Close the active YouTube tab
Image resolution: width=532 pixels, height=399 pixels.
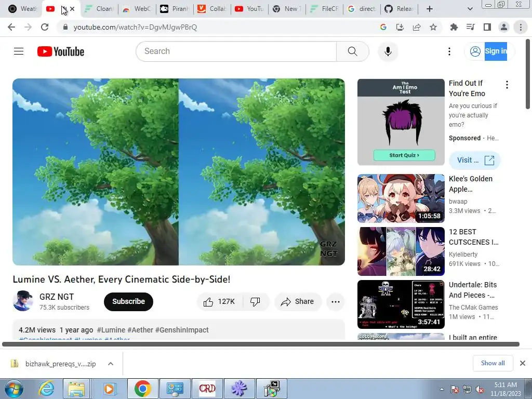click(72, 9)
